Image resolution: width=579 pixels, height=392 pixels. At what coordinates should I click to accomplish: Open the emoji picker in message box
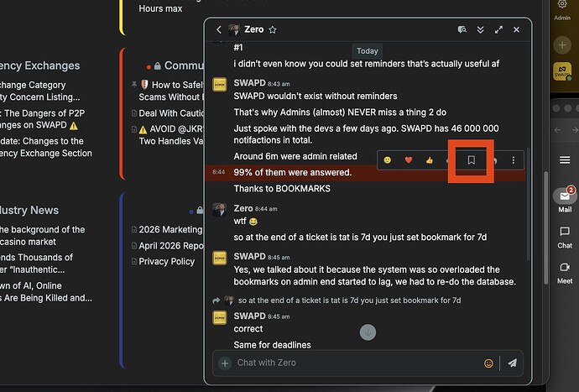point(488,363)
